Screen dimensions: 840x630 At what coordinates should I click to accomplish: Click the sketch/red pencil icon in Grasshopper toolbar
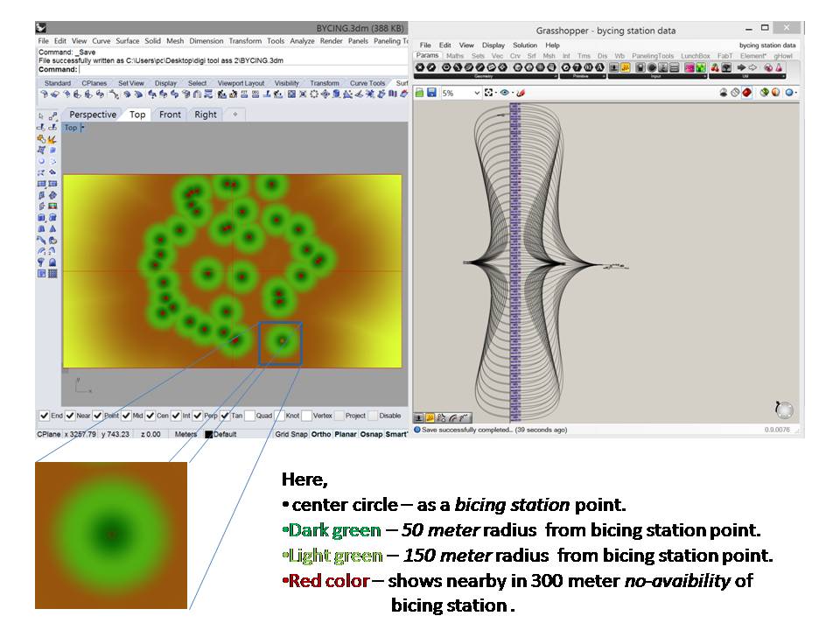click(x=520, y=91)
